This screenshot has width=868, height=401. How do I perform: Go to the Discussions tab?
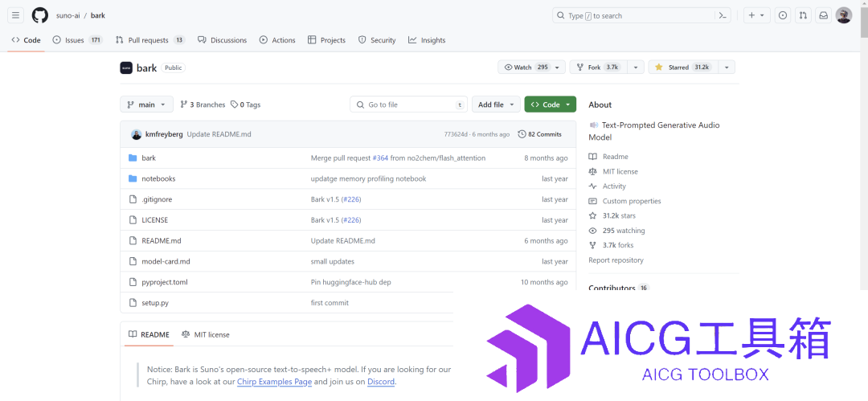(222, 40)
